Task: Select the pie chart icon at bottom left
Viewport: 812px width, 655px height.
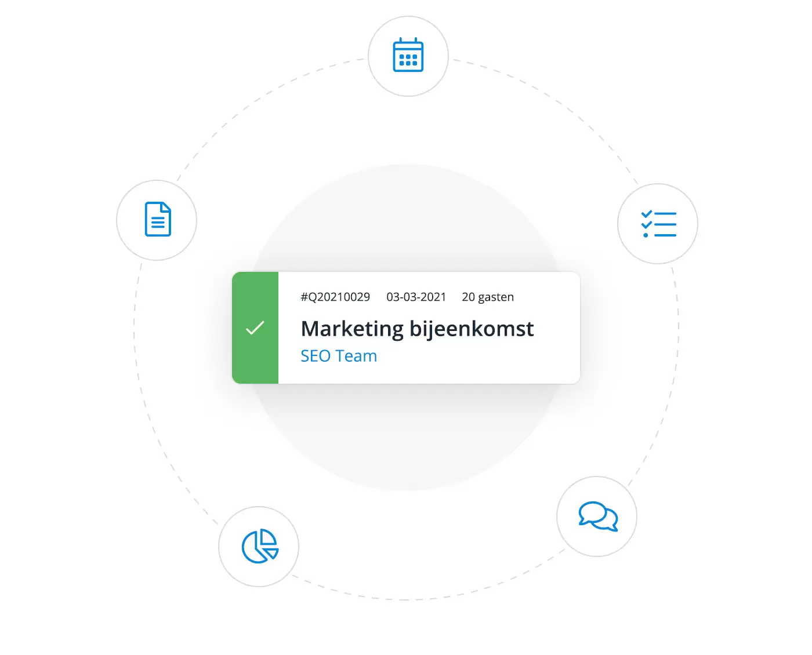Action: (259, 547)
